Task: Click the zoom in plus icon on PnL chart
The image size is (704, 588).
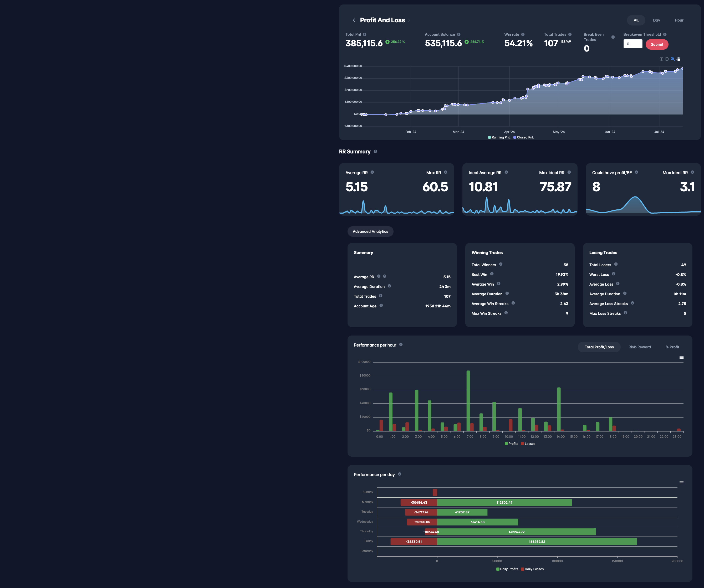Action: tap(661, 59)
